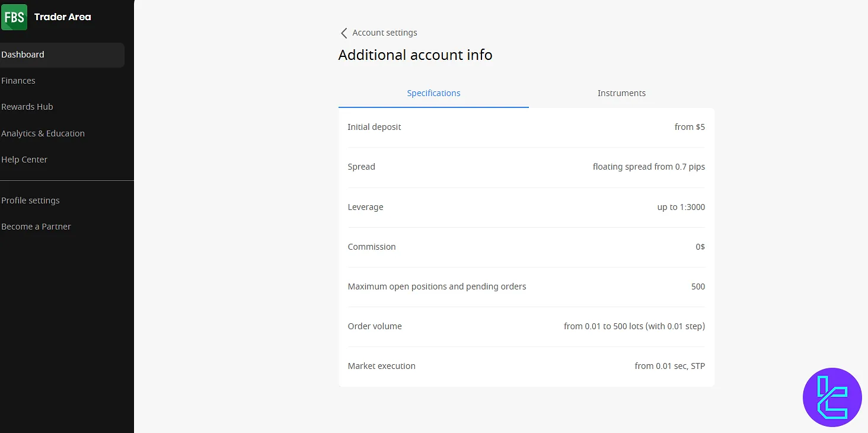Open the Help Center page
Viewport: 868px width, 433px height.
click(x=24, y=160)
